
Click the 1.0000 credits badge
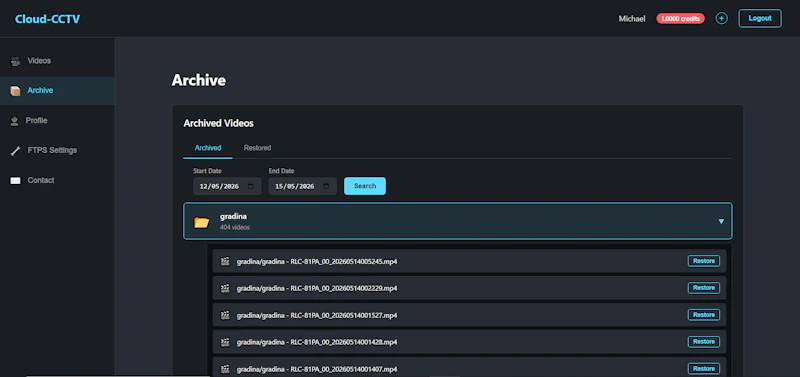click(681, 18)
